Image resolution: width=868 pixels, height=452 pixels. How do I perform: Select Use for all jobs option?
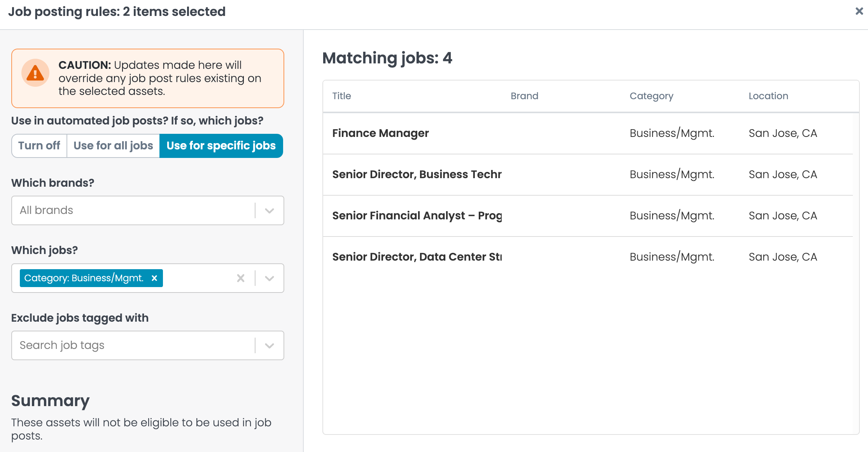pyautogui.click(x=113, y=145)
